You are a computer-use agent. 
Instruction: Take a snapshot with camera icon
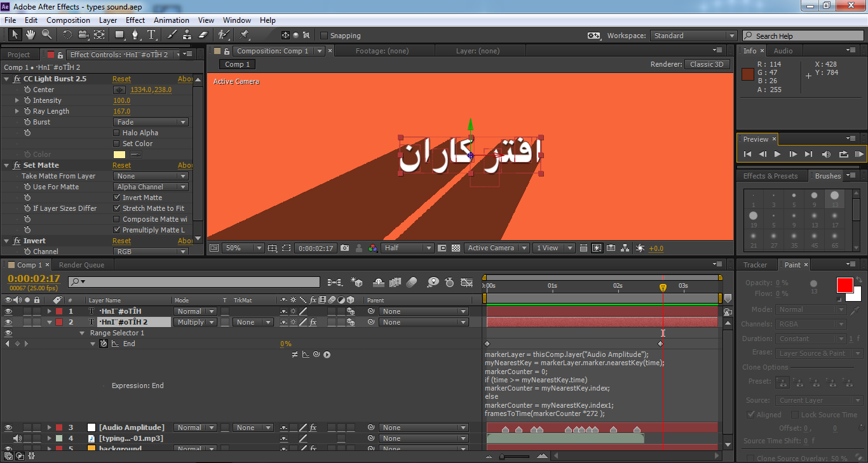pyautogui.click(x=344, y=248)
